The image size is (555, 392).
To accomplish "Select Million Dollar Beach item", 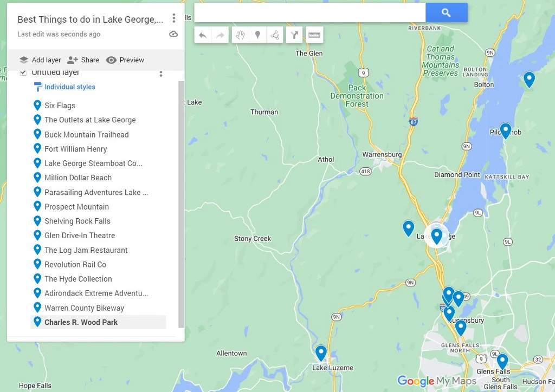I will [x=98, y=178].
